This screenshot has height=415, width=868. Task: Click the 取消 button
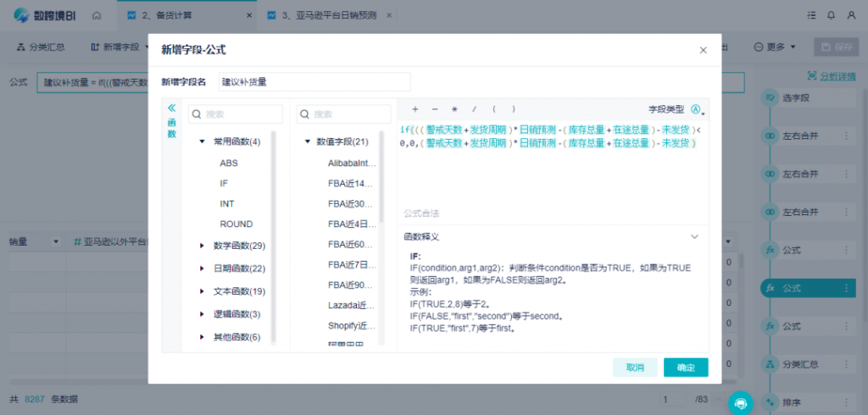[635, 368]
